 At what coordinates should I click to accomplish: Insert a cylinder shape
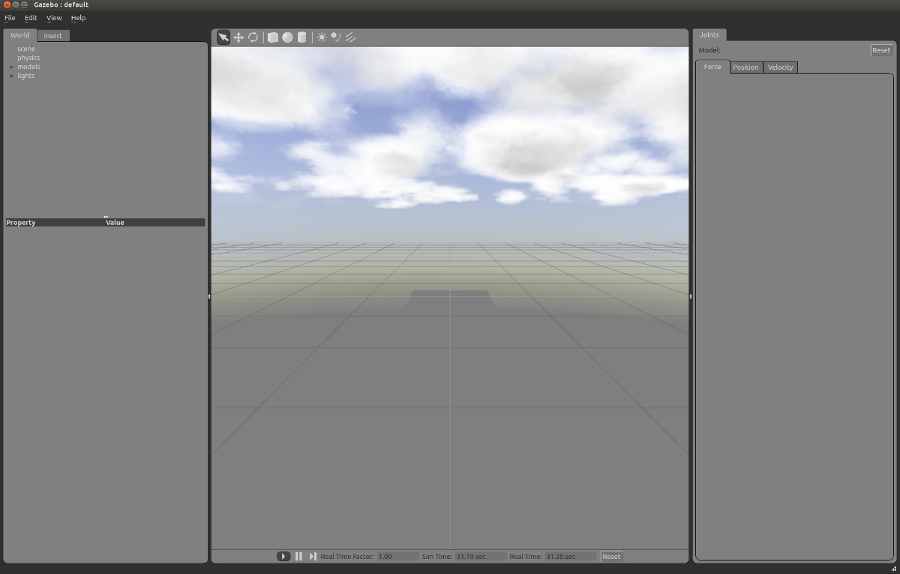302,37
